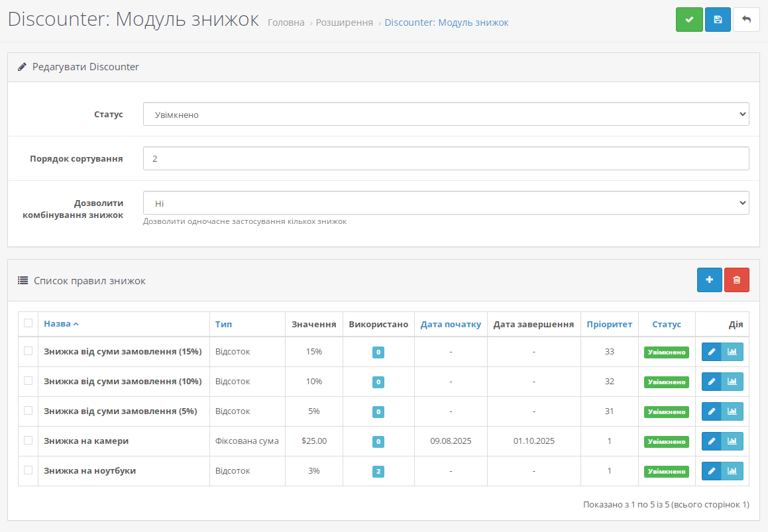Click the Увімкнено status badge of the 15% rule
This screenshot has height=532, width=768.
click(666, 352)
